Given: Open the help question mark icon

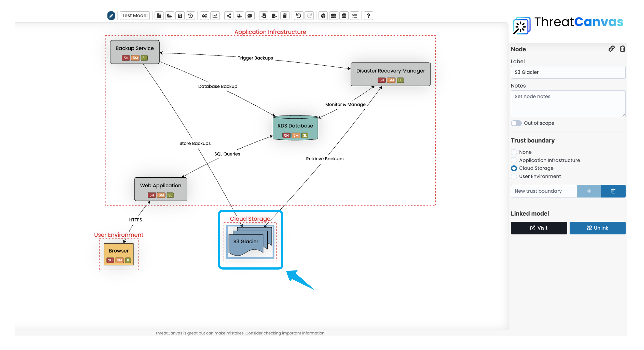Looking at the screenshot, I should point(368,16).
